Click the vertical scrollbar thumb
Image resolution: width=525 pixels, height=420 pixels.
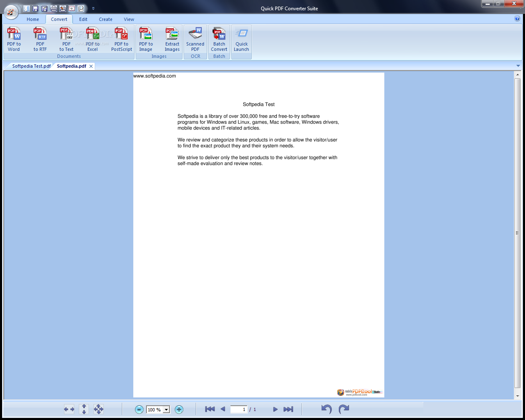pyautogui.click(x=517, y=233)
